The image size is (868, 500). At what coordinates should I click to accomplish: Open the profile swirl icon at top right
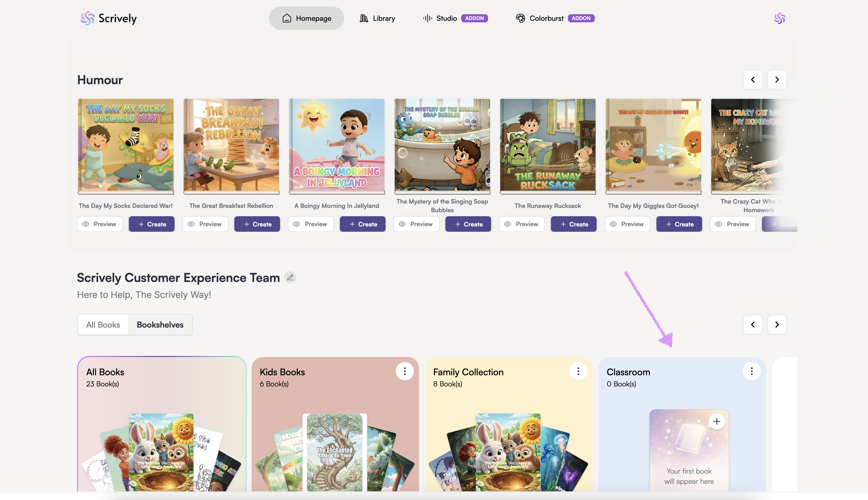point(779,18)
